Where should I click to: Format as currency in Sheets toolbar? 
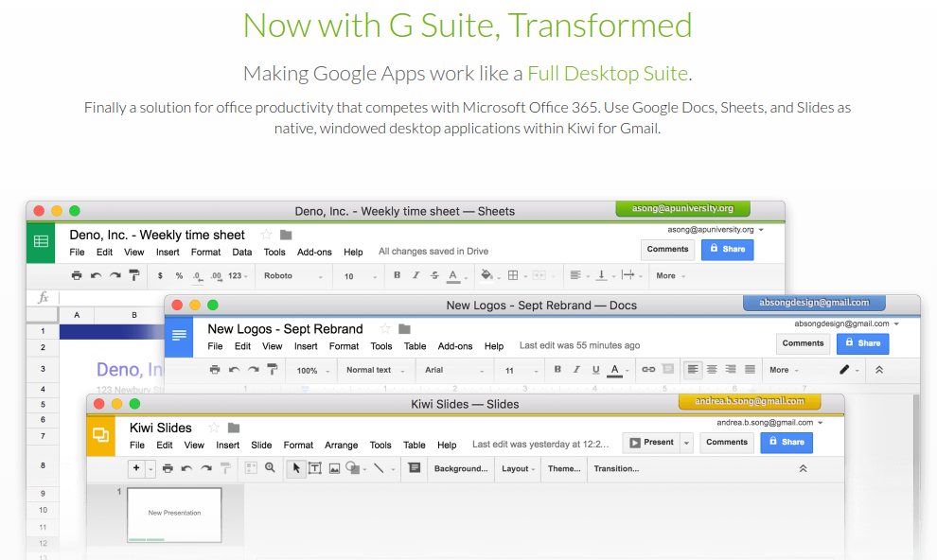[160, 276]
